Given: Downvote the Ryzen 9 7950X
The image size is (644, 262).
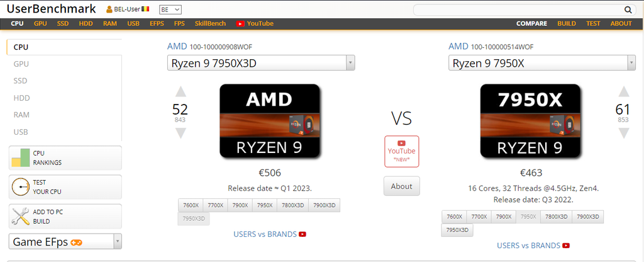Looking at the screenshot, I should [x=623, y=134].
